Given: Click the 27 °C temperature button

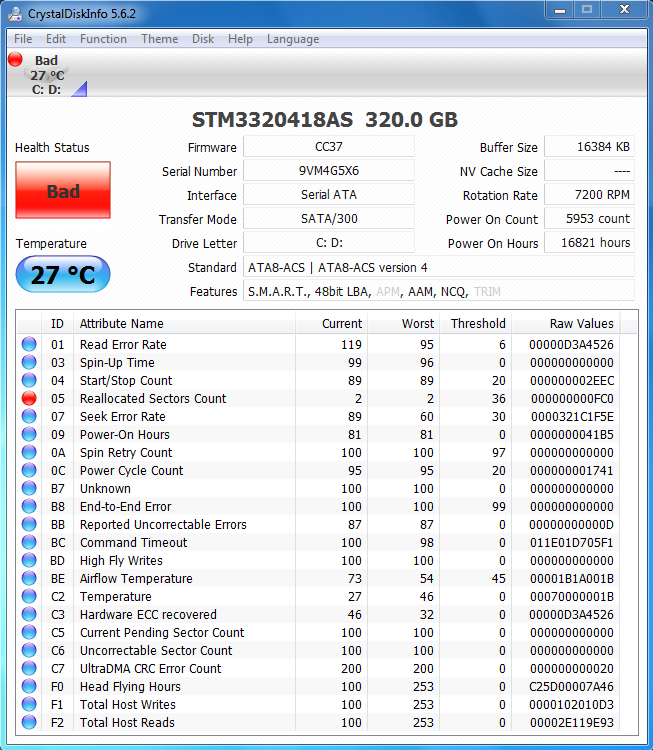Looking at the screenshot, I should pyautogui.click(x=63, y=275).
